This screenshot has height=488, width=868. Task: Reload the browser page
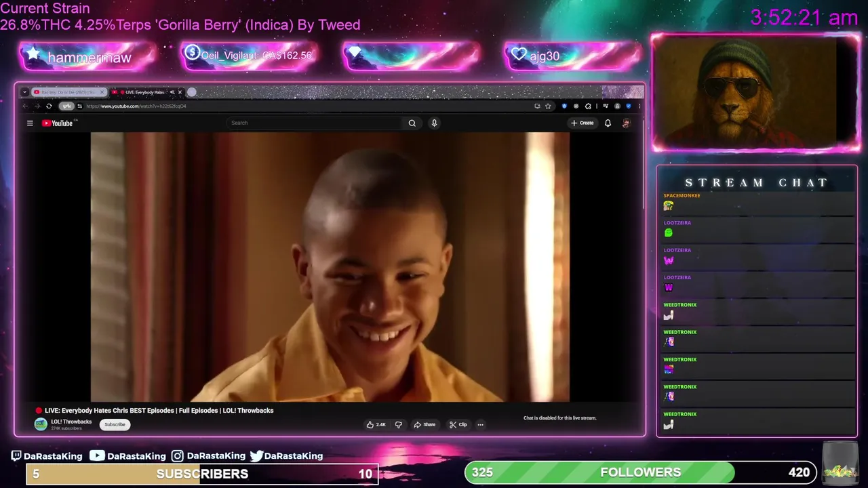(x=49, y=106)
